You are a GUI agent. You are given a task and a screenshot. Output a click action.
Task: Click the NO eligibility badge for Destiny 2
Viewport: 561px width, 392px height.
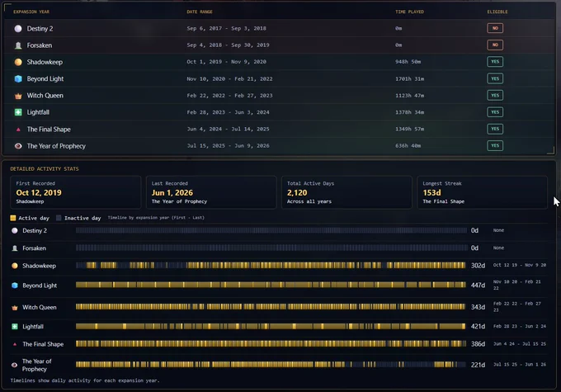(495, 28)
